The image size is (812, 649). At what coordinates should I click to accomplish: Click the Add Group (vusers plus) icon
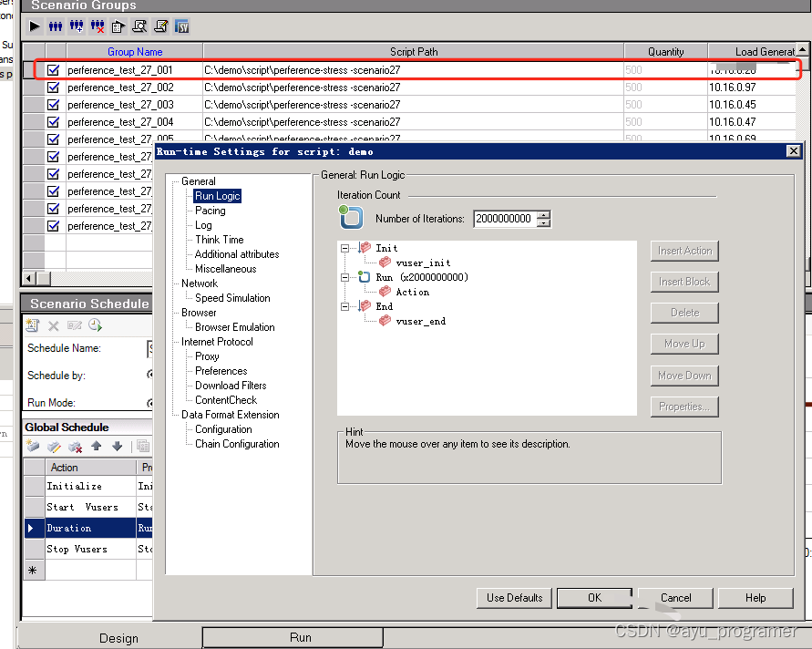pos(77,26)
